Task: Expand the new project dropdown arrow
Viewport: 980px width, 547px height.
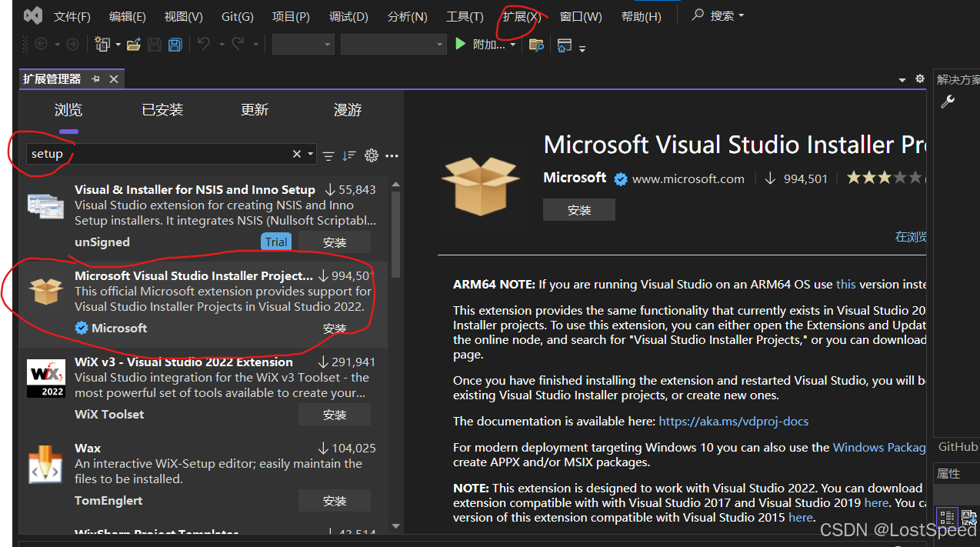Action: (x=118, y=45)
